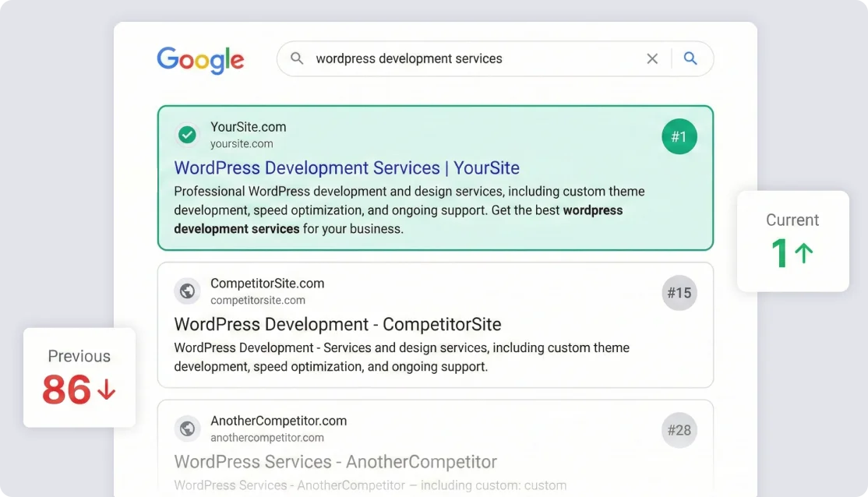Click the red down arrow in Previous card
This screenshot has width=868, height=497.
tap(106, 389)
